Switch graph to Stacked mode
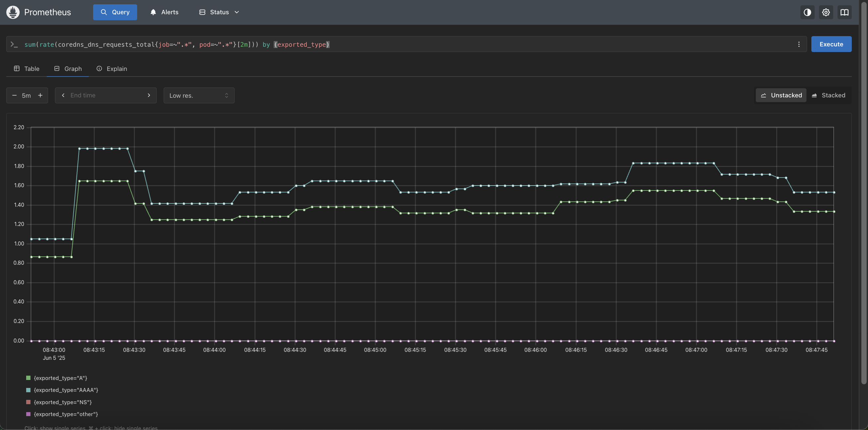This screenshot has width=868, height=430. (829, 95)
